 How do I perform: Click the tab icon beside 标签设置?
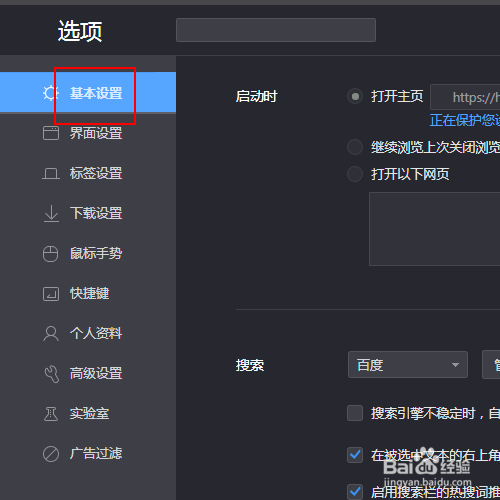(51, 174)
